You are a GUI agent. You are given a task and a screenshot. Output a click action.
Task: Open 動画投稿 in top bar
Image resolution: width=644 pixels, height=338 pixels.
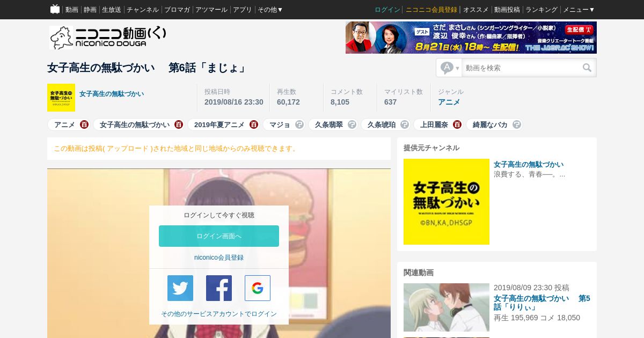point(507,10)
